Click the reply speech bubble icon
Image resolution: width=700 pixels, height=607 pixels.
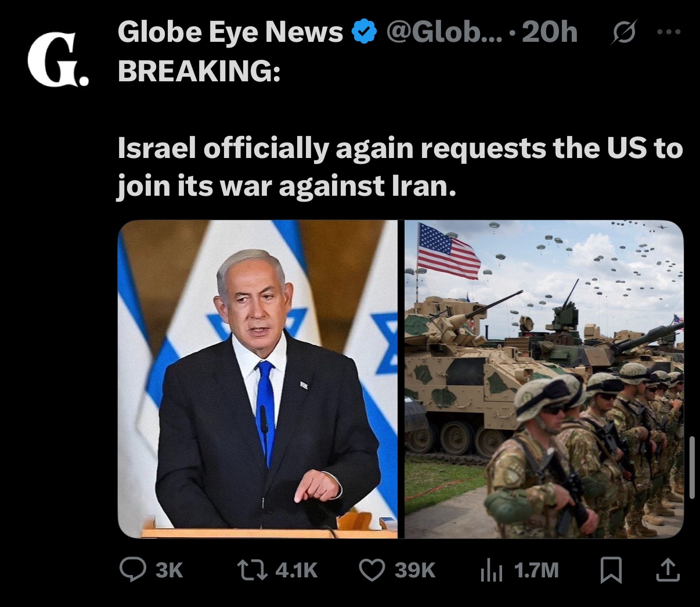132,570
